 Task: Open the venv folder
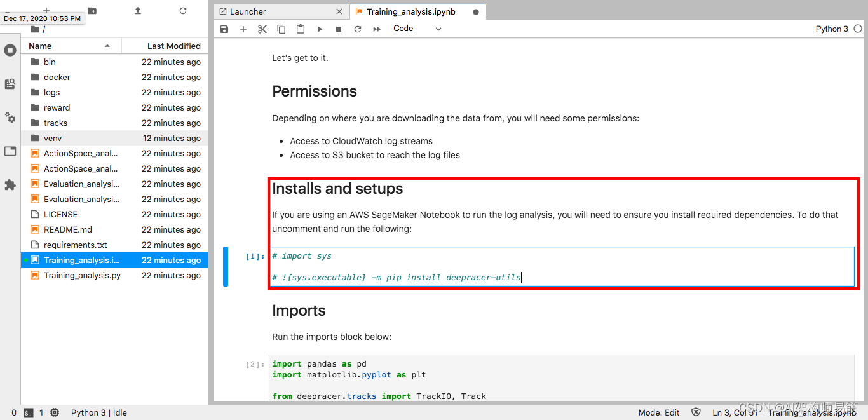(x=53, y=138)
